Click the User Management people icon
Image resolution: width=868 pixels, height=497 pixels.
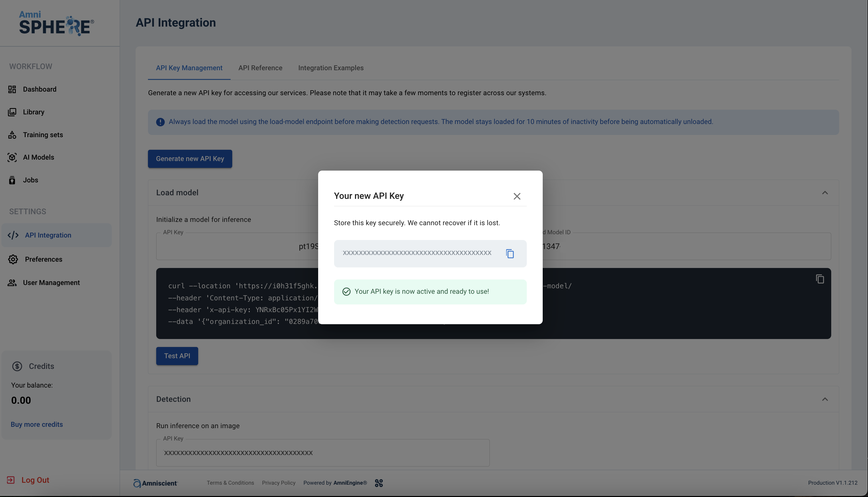click(x=12, y=283)
